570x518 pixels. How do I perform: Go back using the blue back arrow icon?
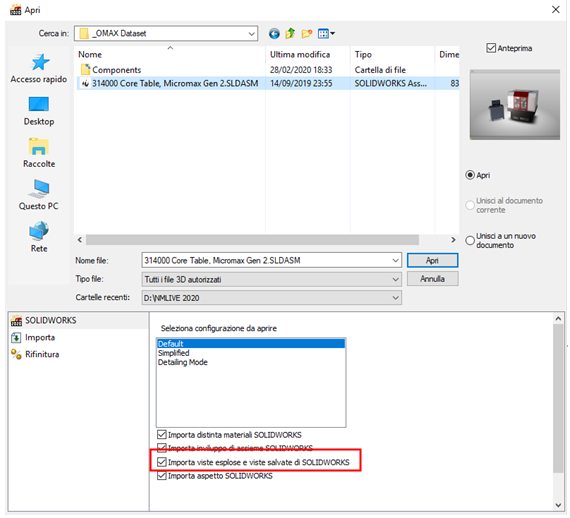coord(274,34)
